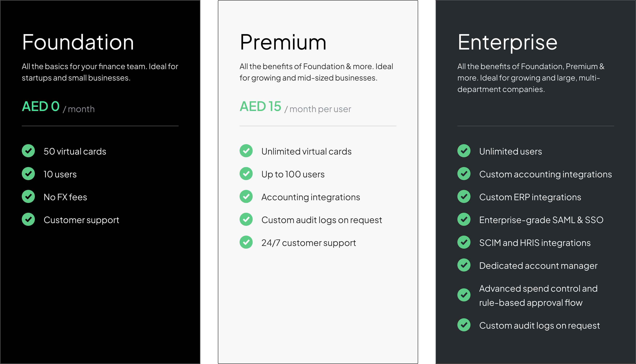The height and width of the screenshot is (364, 636).
Task: Click the '/ month' label under Foundation
Action: coord(79,109)
